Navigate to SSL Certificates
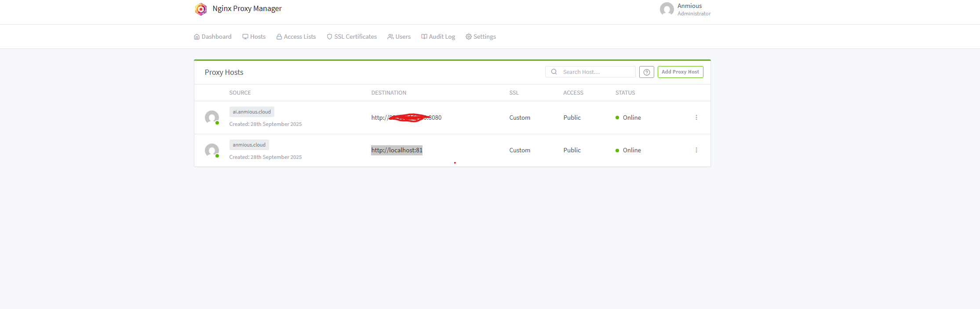The image size is (980, 309). coord(352,37)
